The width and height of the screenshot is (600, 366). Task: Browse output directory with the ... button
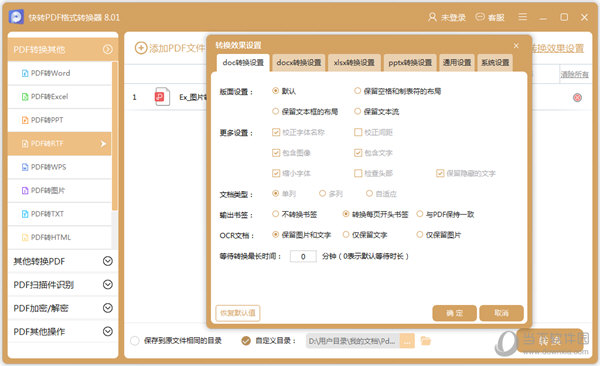[x=407, y=341]
